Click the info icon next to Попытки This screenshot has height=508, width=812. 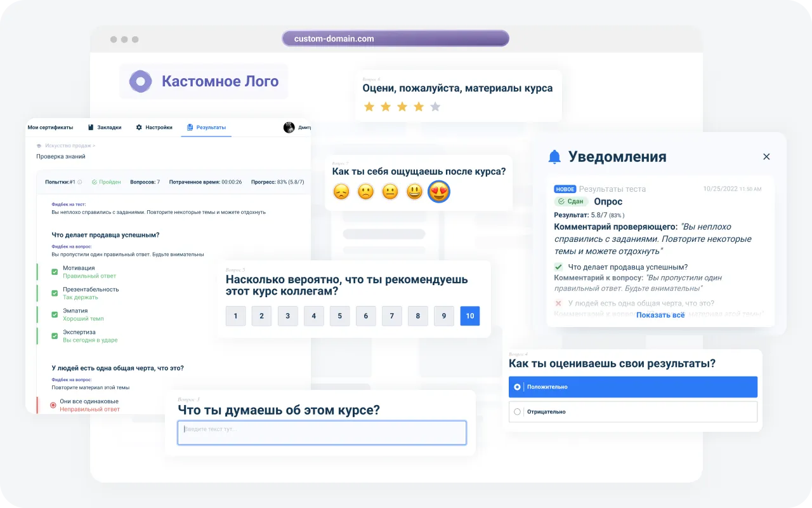[x=80, y=182]
